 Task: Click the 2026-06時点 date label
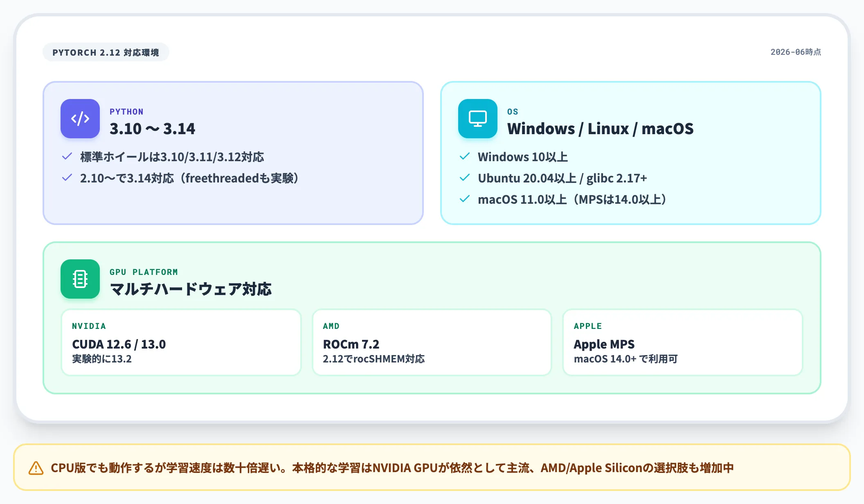tap(796, 52)
